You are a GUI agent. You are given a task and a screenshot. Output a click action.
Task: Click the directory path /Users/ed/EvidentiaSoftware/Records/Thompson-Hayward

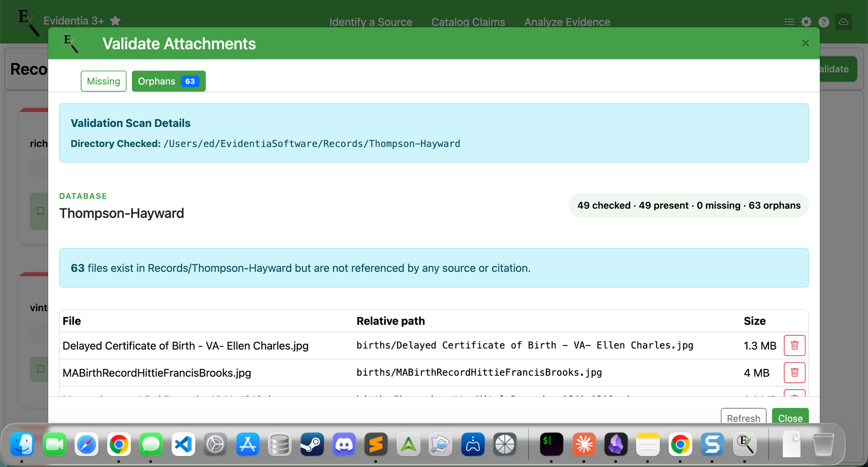tap(312, 144)
